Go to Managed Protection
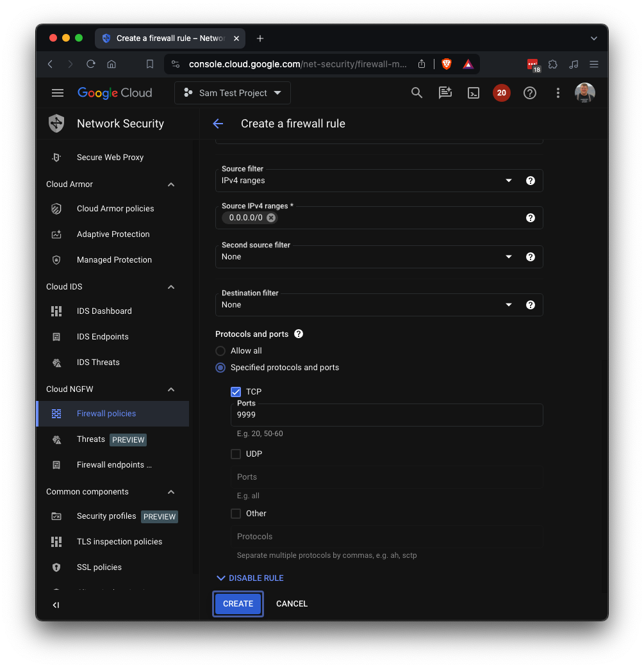This screenshot has width=644, height=668. pyautogui.click(x=113, y=260)
